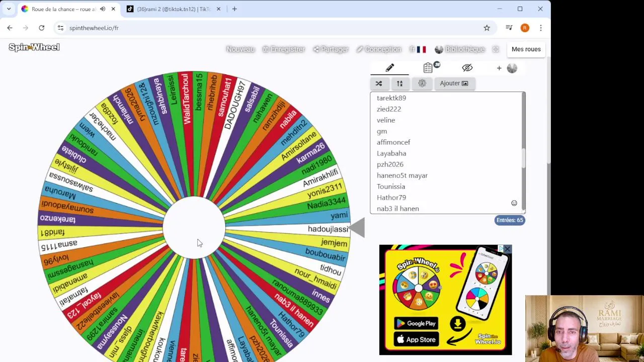Open the entries gear options button
The height and width of the screenshot is (362, 644).
[422, 83]
